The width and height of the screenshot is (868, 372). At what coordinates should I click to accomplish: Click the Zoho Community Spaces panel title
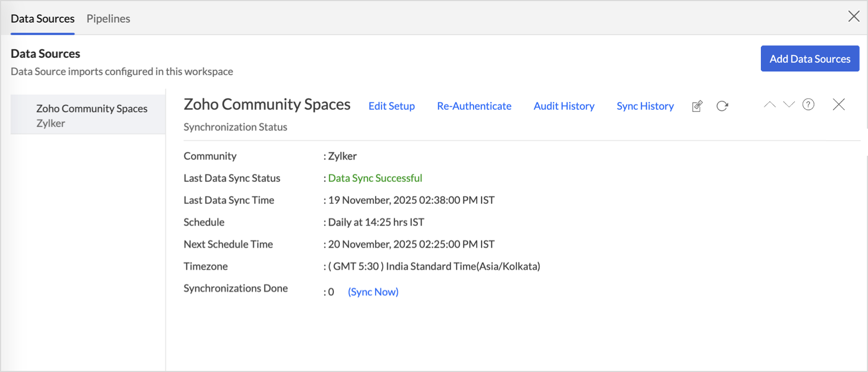(267, 104)
